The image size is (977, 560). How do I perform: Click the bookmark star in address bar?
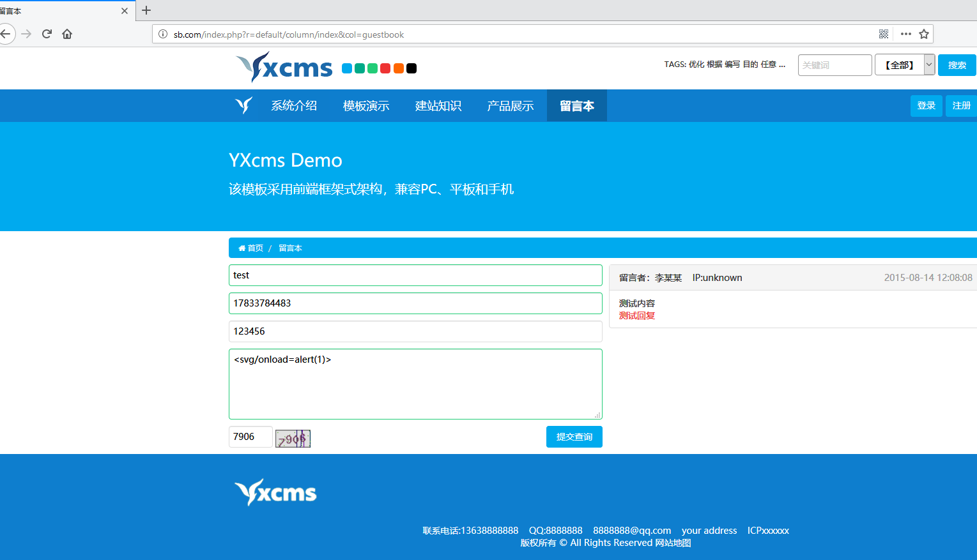click(x=925, y=34)
